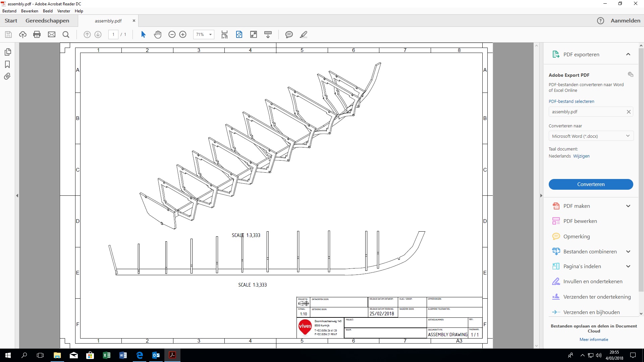Viewport: 644px width, 362px height.
Task: Open the Bestand menu
Action: pos(9,11)
